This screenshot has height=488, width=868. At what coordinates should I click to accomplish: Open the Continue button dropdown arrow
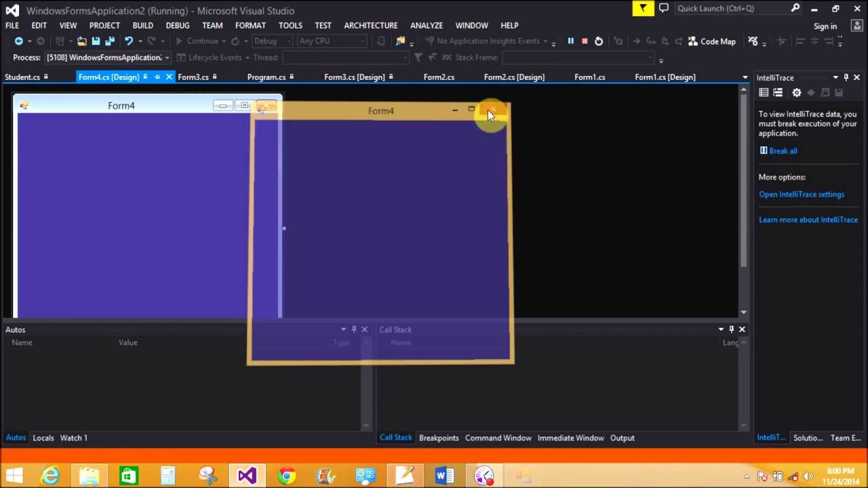(224, 41)
